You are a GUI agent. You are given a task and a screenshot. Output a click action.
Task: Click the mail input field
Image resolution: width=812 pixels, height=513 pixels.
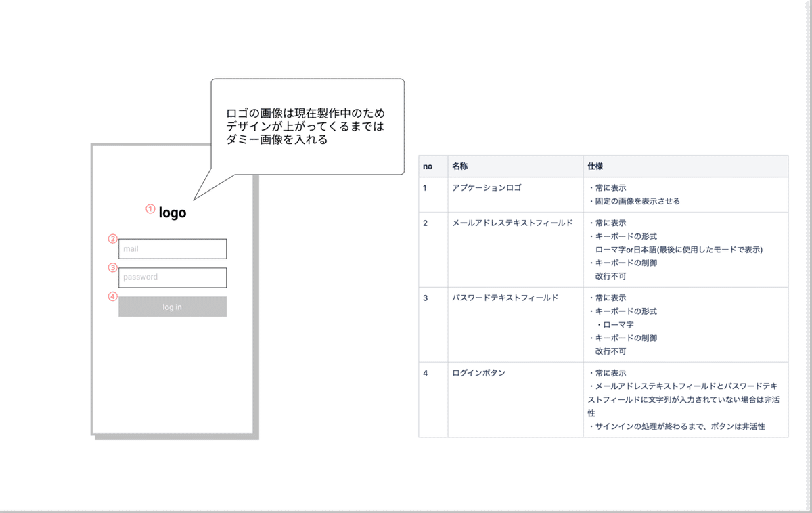pyautogui.click(x=172, y=248)
